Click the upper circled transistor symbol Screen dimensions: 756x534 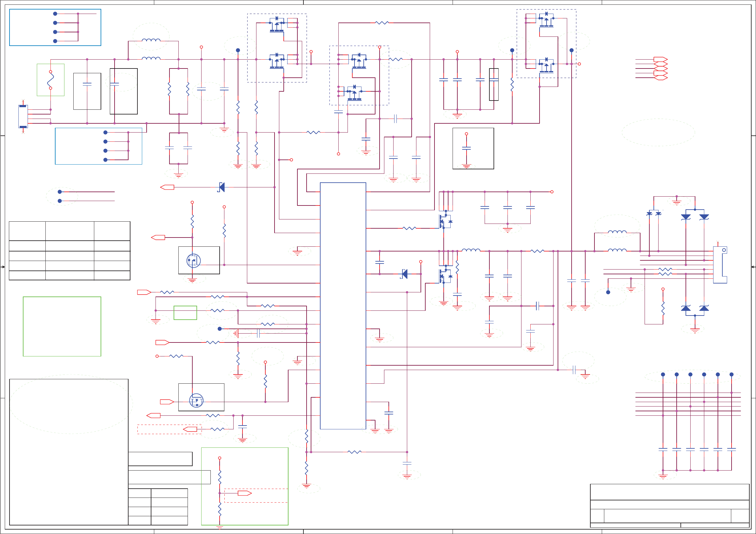pos(193,261)
